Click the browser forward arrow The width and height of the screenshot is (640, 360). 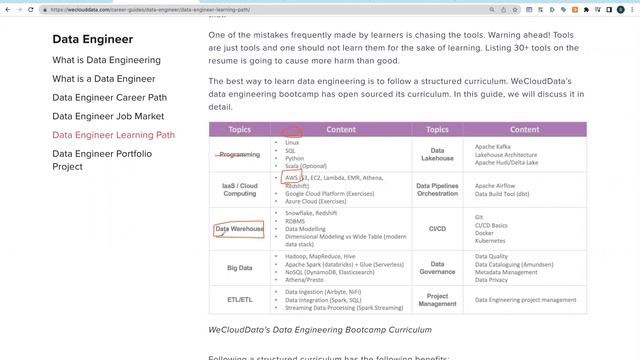19,9
